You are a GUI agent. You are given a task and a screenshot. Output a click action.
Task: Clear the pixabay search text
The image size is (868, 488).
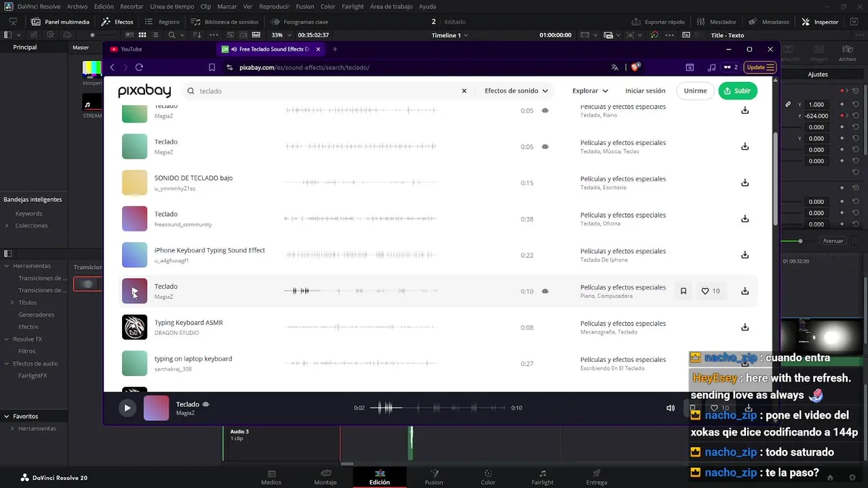point(464,91)
